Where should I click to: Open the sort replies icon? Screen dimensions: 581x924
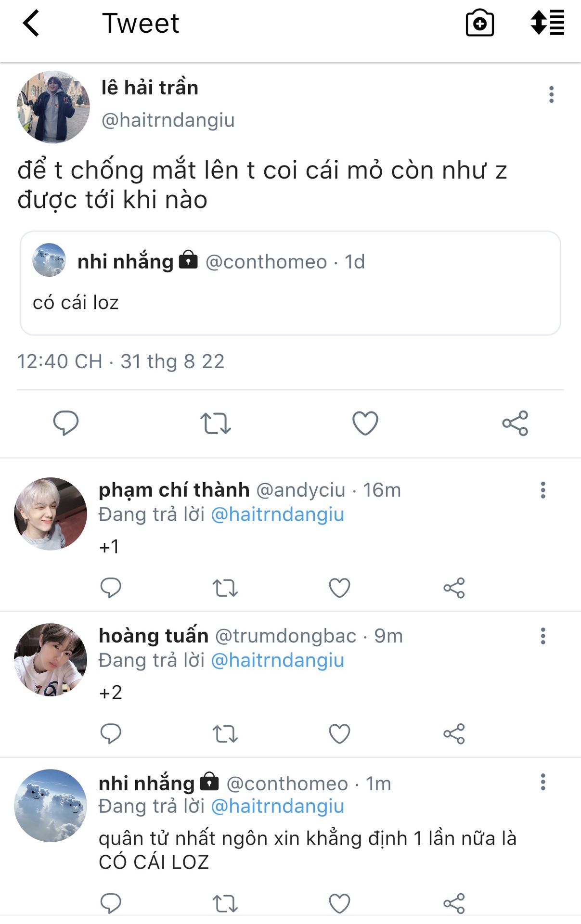[547, 23]
